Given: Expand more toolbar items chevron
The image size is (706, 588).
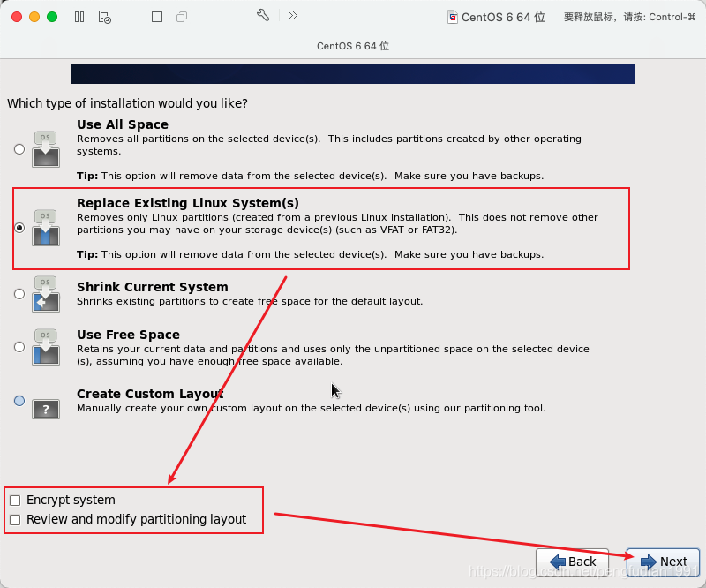Looking at the screenshot, I should pos(293,16).
